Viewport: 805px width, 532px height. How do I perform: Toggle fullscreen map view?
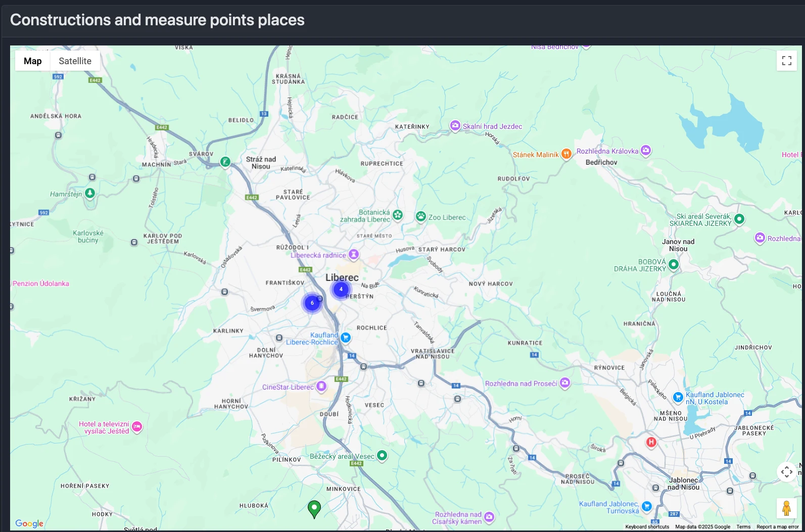pyautogui.click(x=786, y=61)
